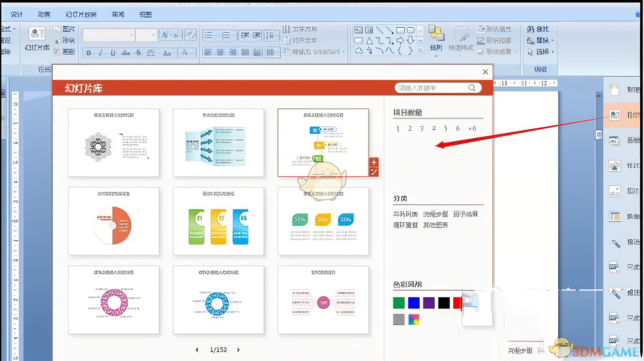Go to next page of slide library

(x=238, y=350)
